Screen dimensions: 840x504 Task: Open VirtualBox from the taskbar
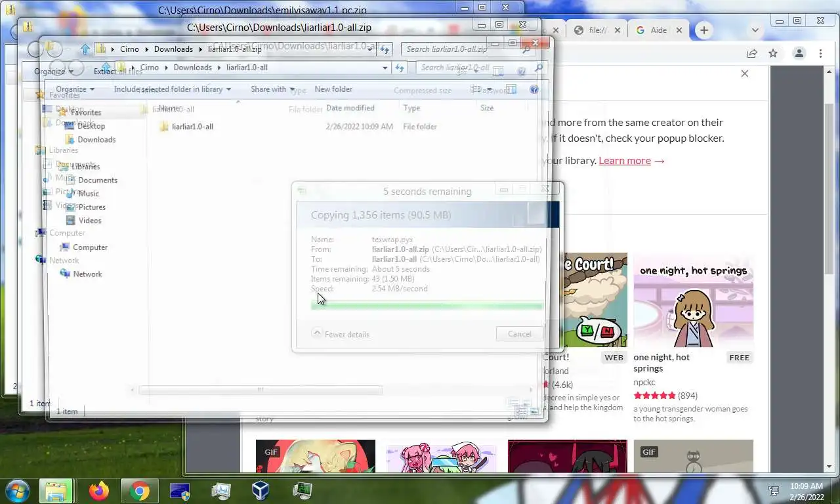click(x=261, y=490)
